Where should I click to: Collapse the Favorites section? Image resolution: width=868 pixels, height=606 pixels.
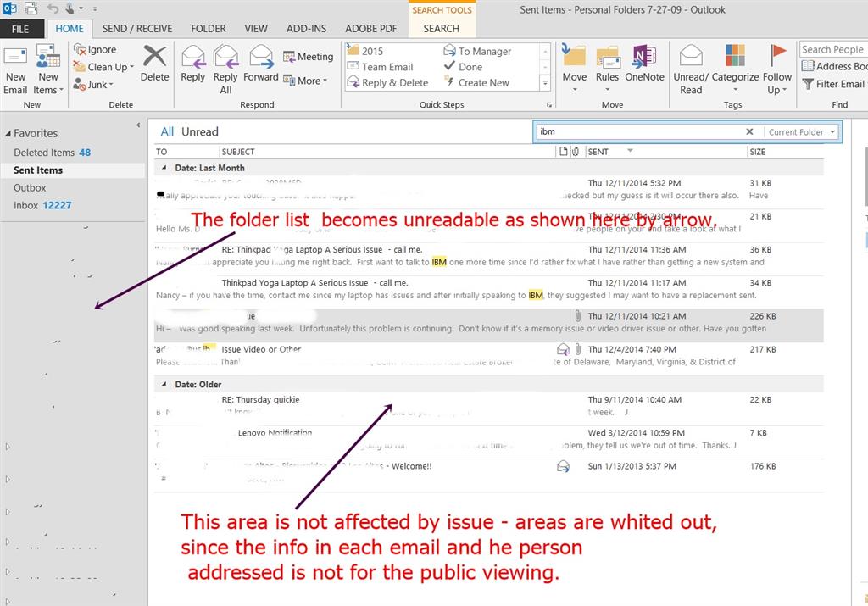(x=8, y=133)
